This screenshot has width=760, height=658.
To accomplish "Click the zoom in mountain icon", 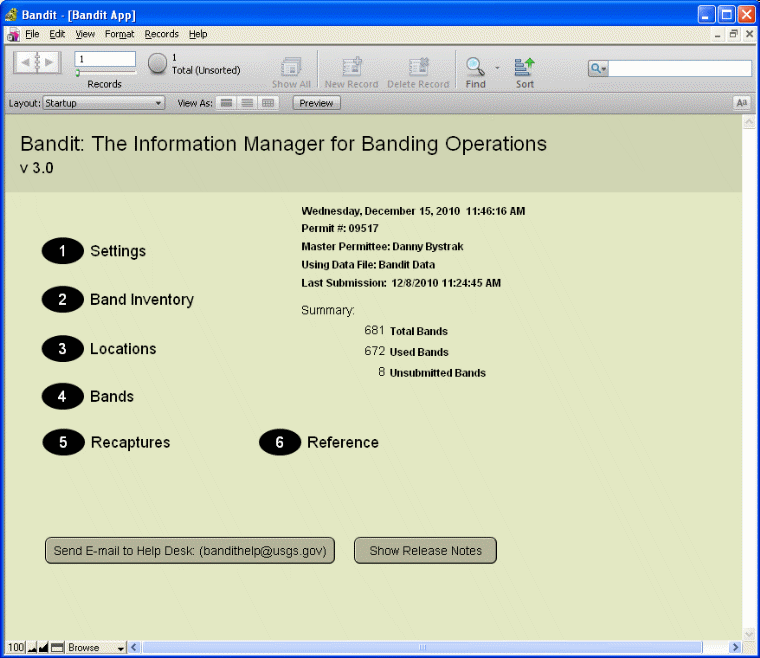I will tap(43, 648).
